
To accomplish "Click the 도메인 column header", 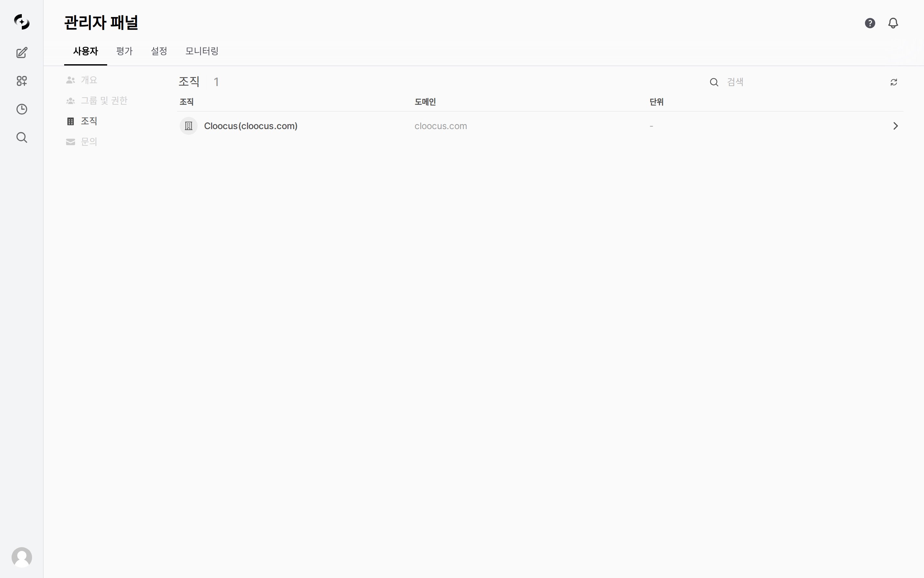I will [x=425, y=102].
